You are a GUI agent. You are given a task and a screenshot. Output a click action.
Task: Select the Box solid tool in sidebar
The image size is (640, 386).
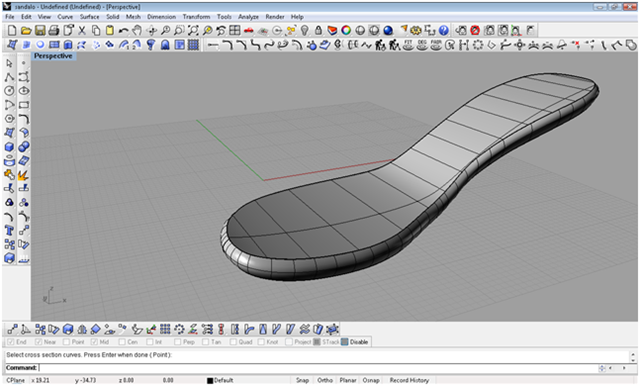pyautogui.click(x=9, y=146)
